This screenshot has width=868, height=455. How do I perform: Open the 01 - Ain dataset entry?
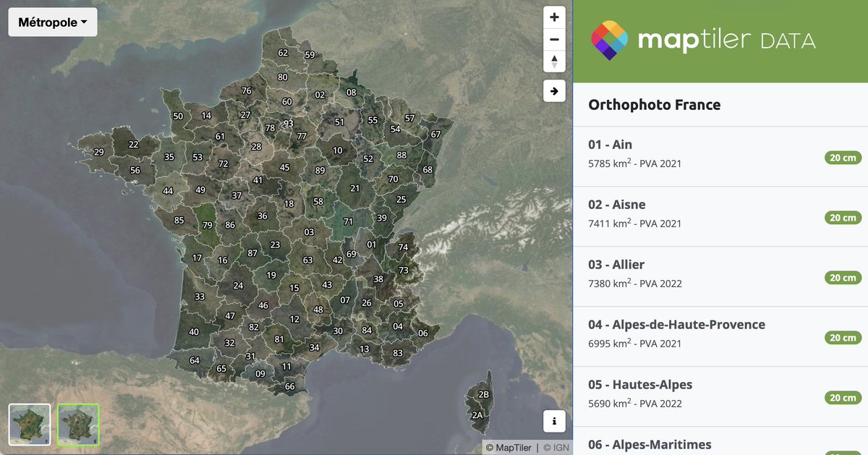720,156
